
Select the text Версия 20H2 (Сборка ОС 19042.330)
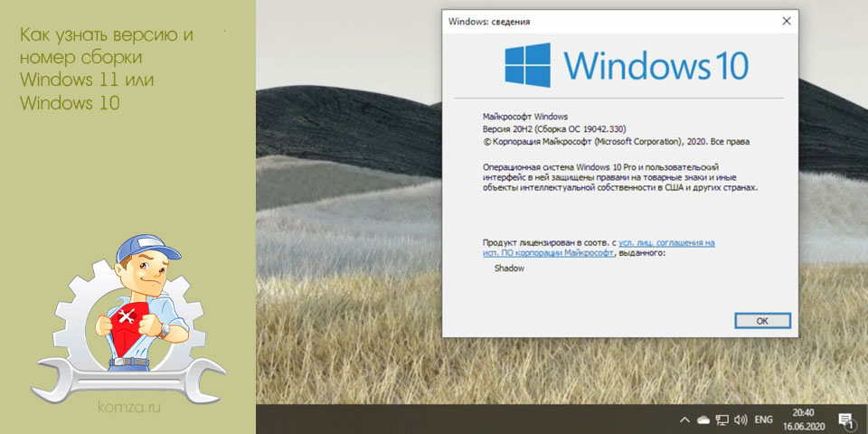[554, 129]
